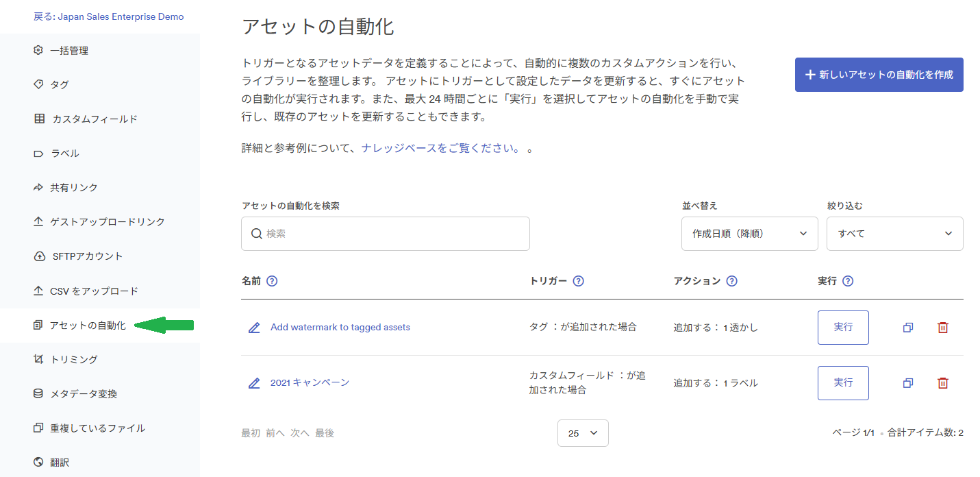Show help for the 実行 column

tap(848, 281)
